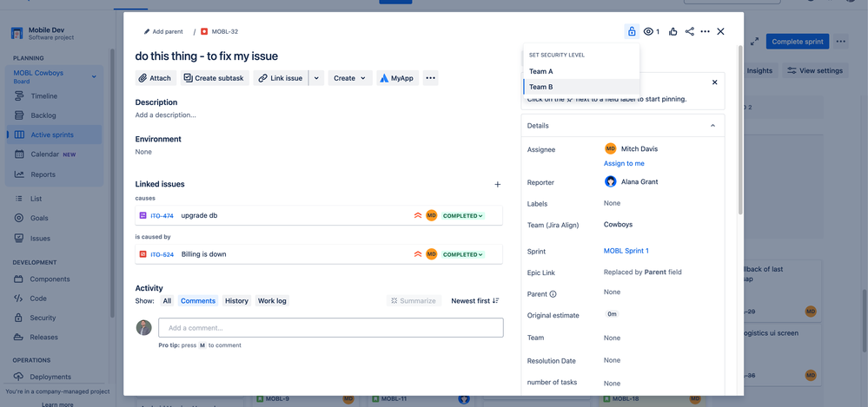Open linked issue ITO-524
Screen dimensions: 868x407
[x=162, y=254]
